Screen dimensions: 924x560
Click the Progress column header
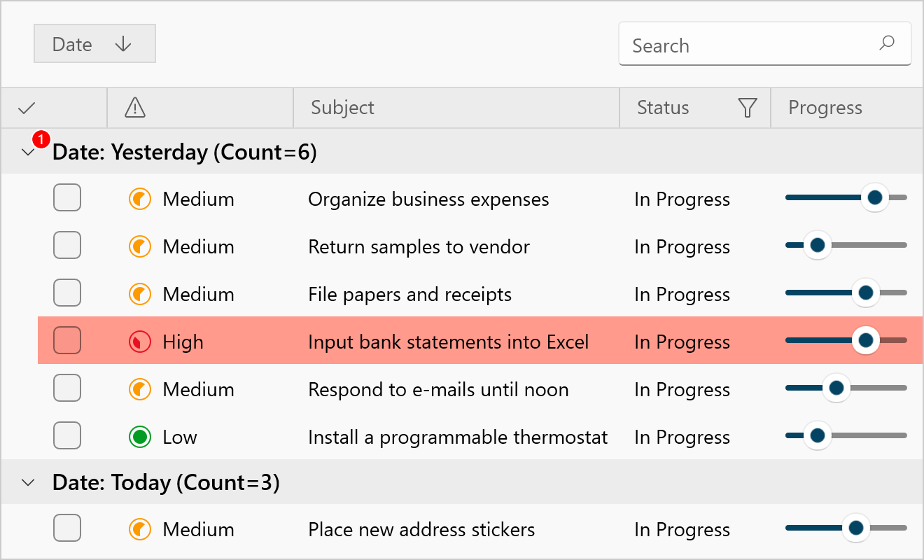pos(825,108)
